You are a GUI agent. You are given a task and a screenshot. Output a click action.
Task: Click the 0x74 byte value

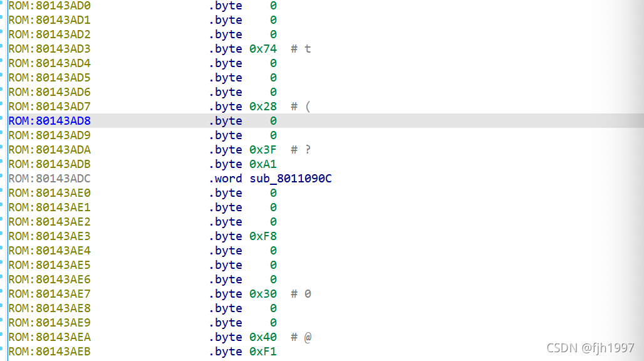click(263, 49)
